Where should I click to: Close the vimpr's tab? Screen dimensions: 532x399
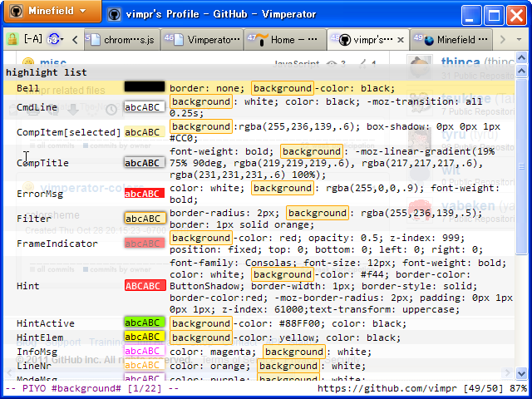401,40
